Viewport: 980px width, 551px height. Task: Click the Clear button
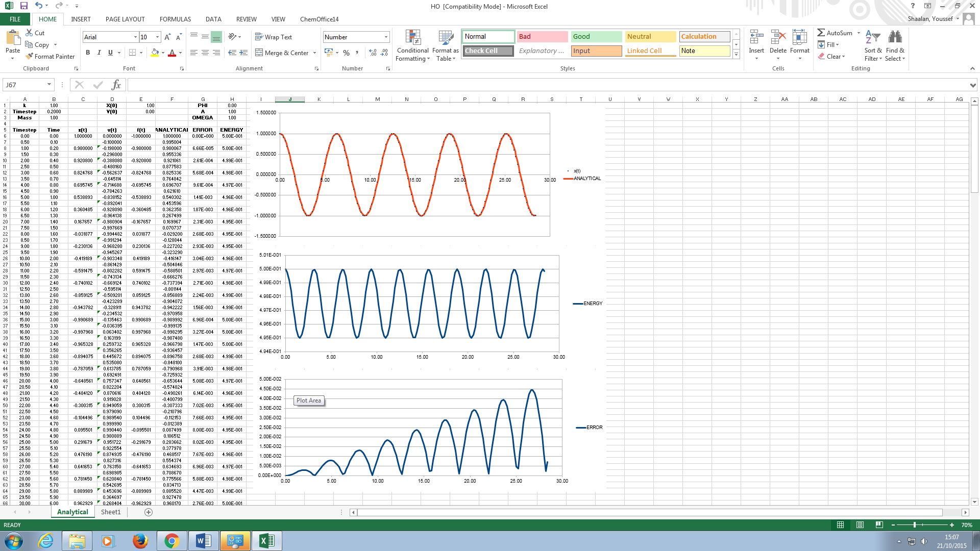click(831, 57)
